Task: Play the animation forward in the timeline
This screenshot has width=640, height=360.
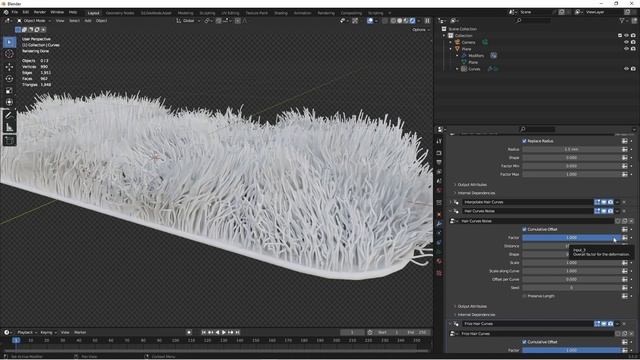Action: (x=224, y=332)
